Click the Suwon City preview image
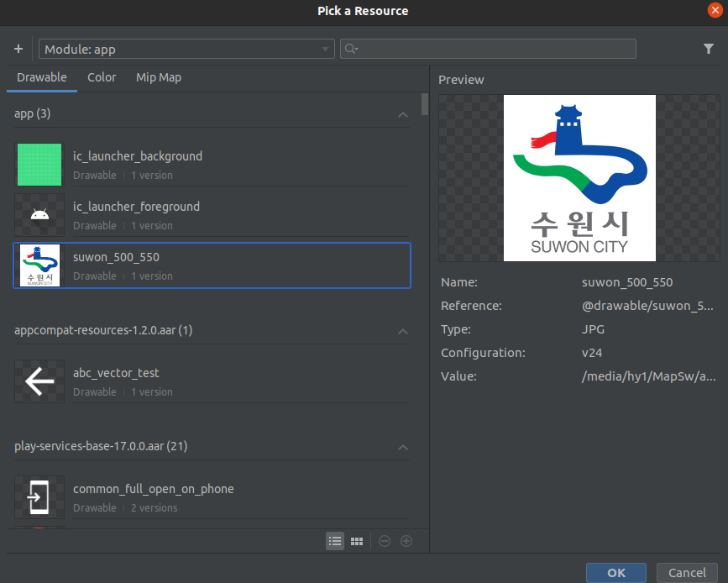This screenshot has height=583, width=728. [x=579, y=178]
